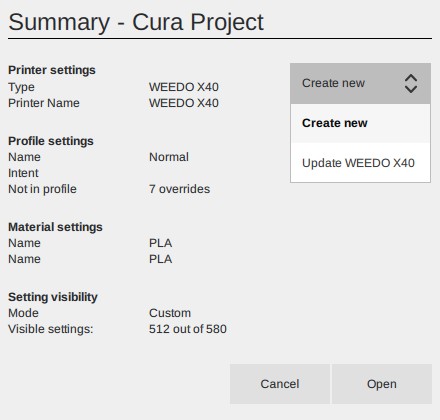Click the Custom mode value
Viewport: 440px width, 420px height.
[170, 313]
